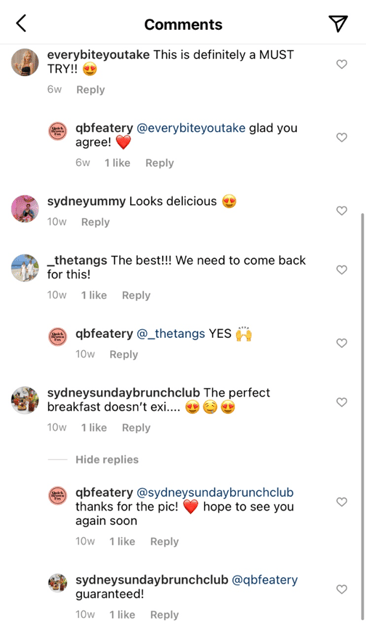Go back using the top-left arrow
Viewport: 366px width, 625px height.
21,24
